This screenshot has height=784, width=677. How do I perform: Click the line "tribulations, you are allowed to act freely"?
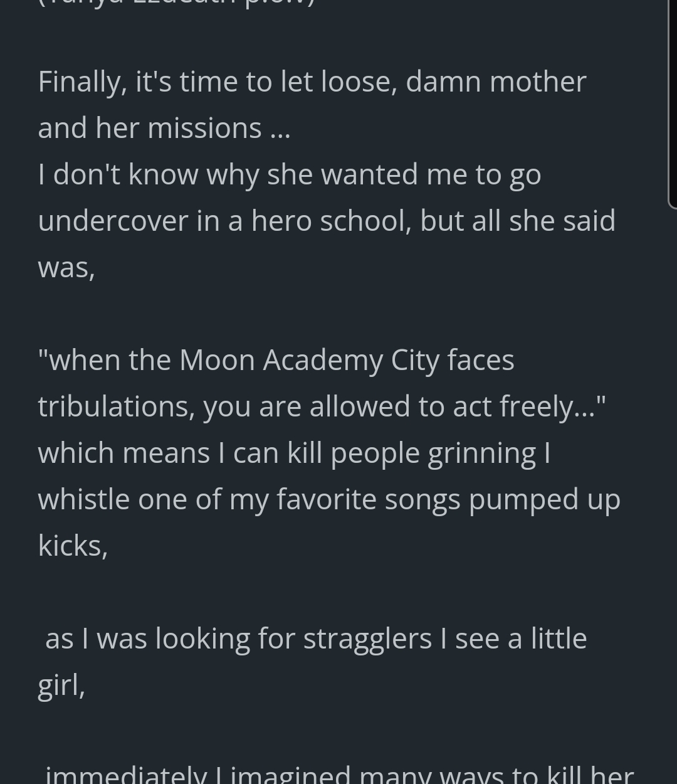322,406
